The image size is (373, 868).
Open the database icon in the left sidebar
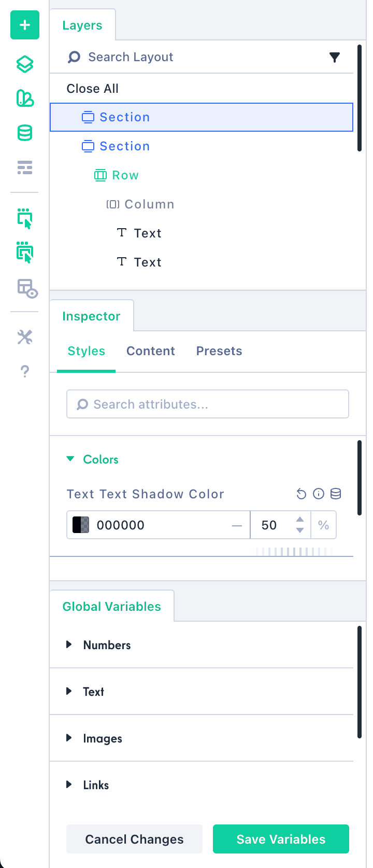[25, 133]
